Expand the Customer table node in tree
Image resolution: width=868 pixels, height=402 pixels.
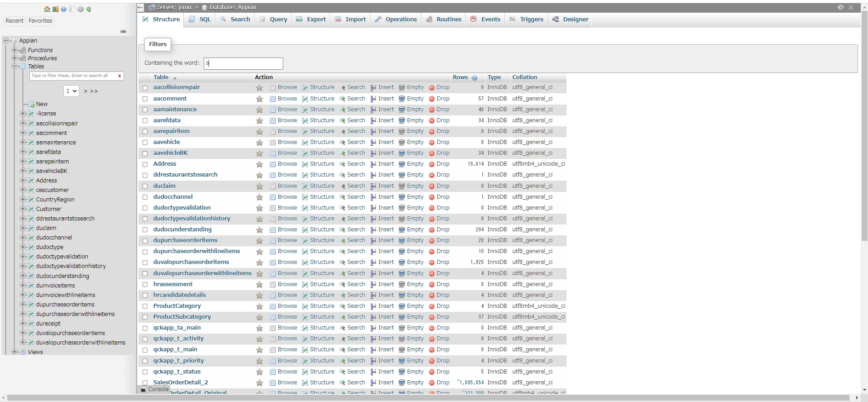pos(23,209)
